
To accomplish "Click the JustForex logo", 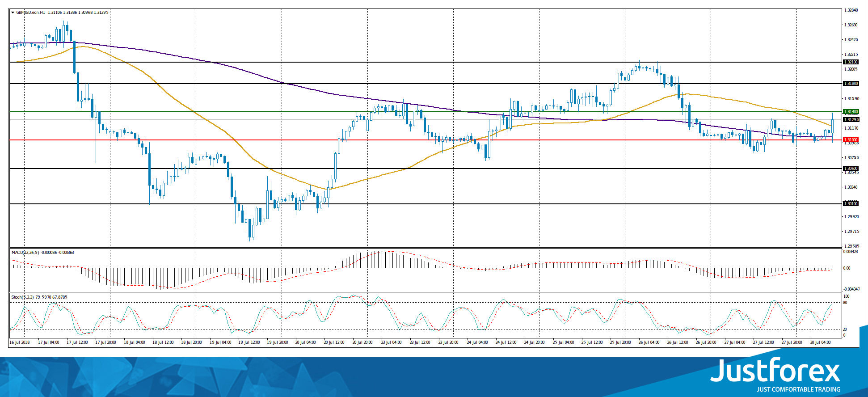I will pos(775,375).
